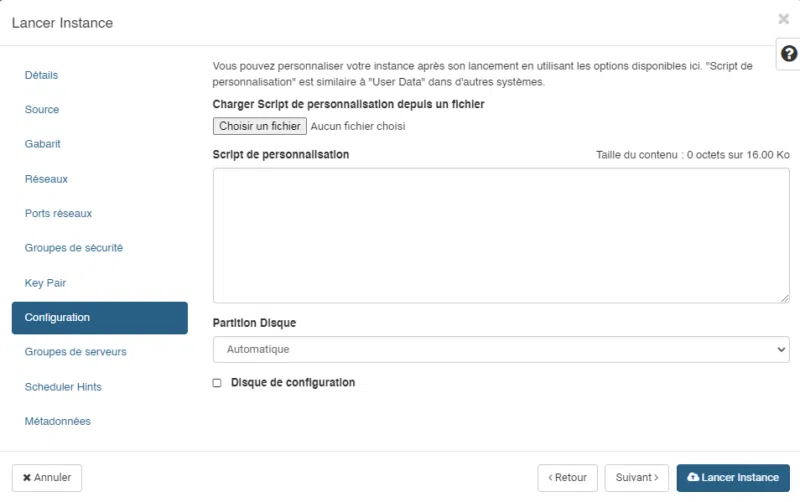The height and width of the screenshot is (502, 800).
Task: Enable the Disque de configuration checkbox
Action: [217, 383]
